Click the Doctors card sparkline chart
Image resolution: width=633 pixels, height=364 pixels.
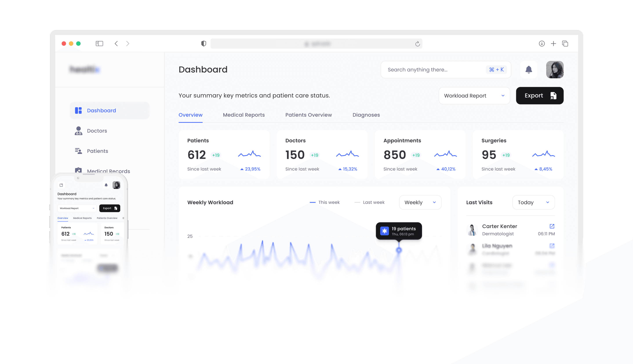tap(347, 154)
